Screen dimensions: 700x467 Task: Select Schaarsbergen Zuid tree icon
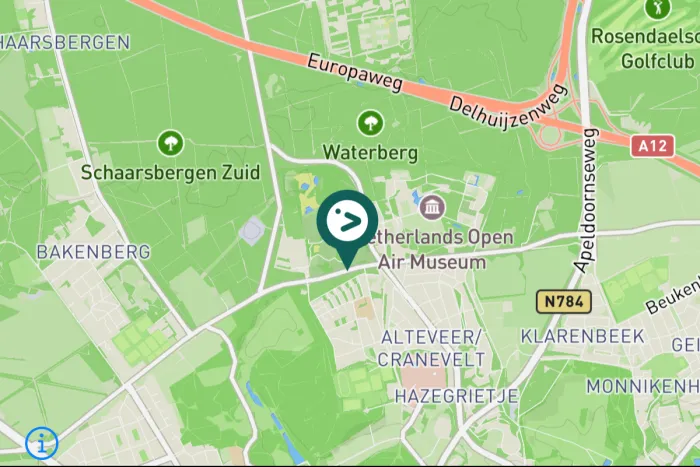(170, 143)
